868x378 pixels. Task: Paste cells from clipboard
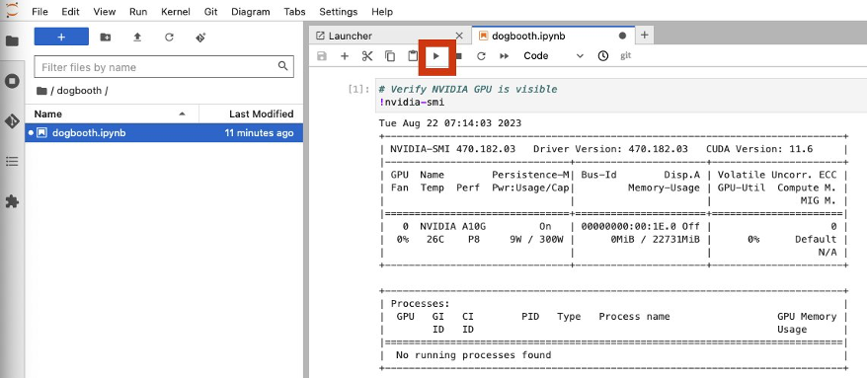point(413,56)
